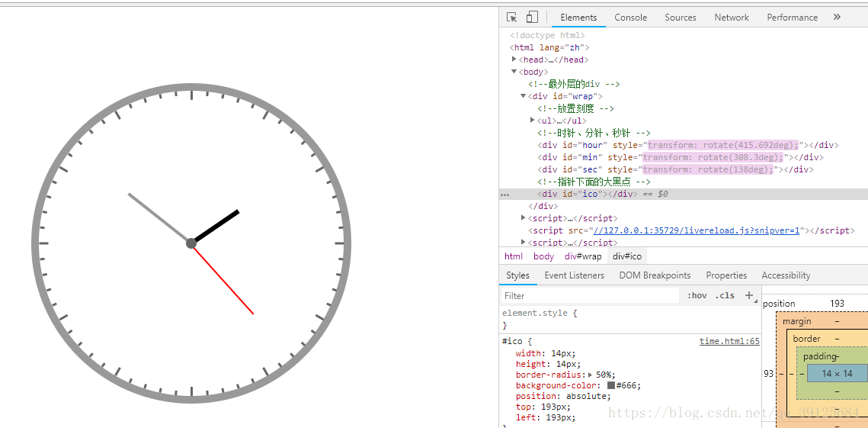This screenshot has width=868, height=428.
Task: Select body in the breadcrumb bar
Action: pos(543,256)
